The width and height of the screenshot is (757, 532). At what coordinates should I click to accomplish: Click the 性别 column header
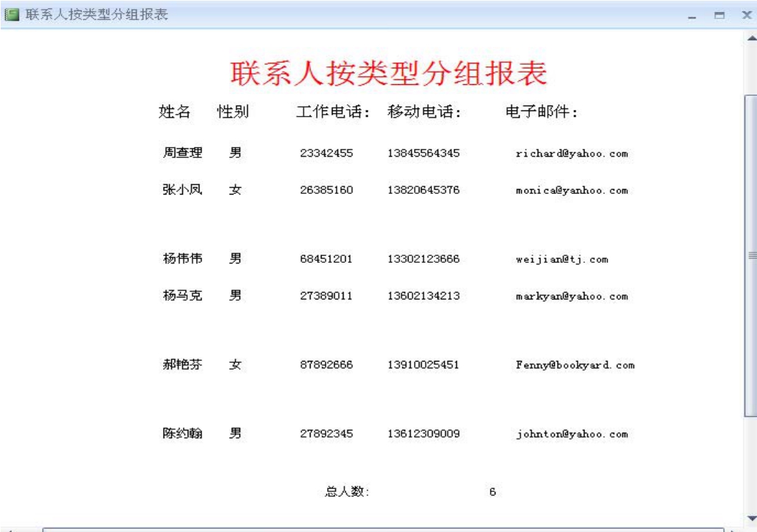pyautogui.click(x=233, y=112)
